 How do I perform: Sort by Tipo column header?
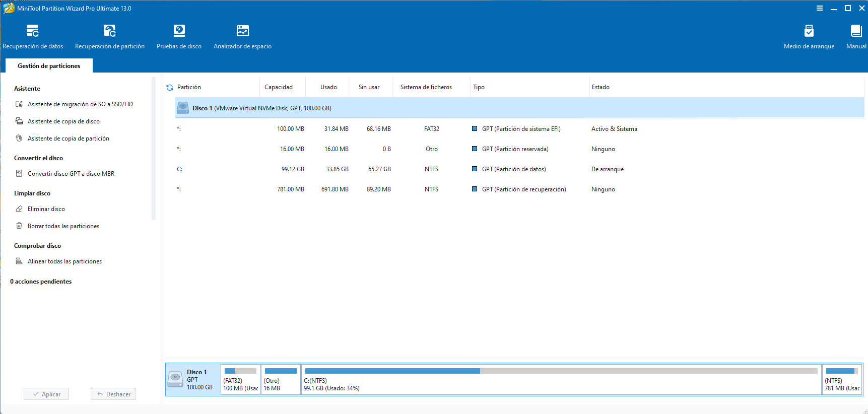479,87
